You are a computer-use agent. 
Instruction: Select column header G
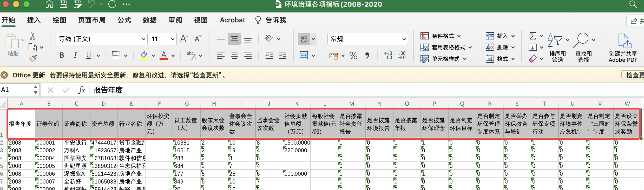[x=187, y=104]
